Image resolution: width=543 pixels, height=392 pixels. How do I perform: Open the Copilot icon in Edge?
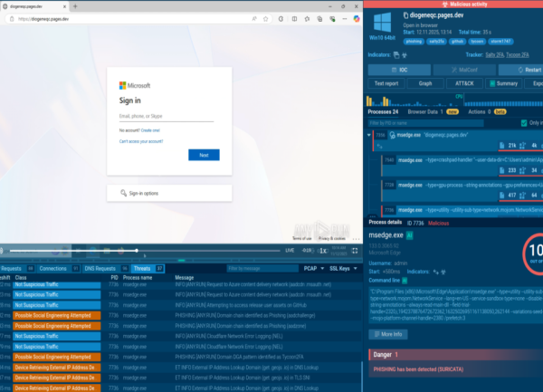click(x=357, y=19)
